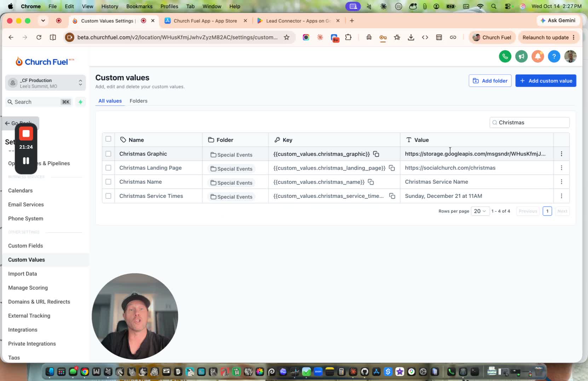Open the green megaphone announcements icon

coord(521,56)
